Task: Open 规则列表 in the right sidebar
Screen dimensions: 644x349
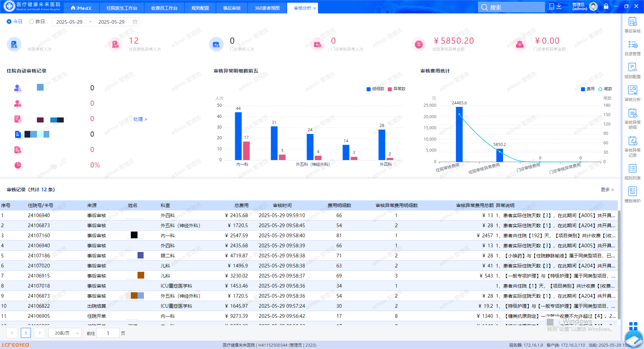Action: click(632, 172)
